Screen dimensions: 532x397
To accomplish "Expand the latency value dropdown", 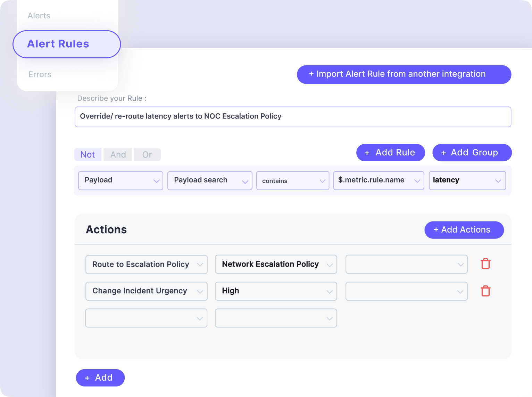I will (467, 180).
